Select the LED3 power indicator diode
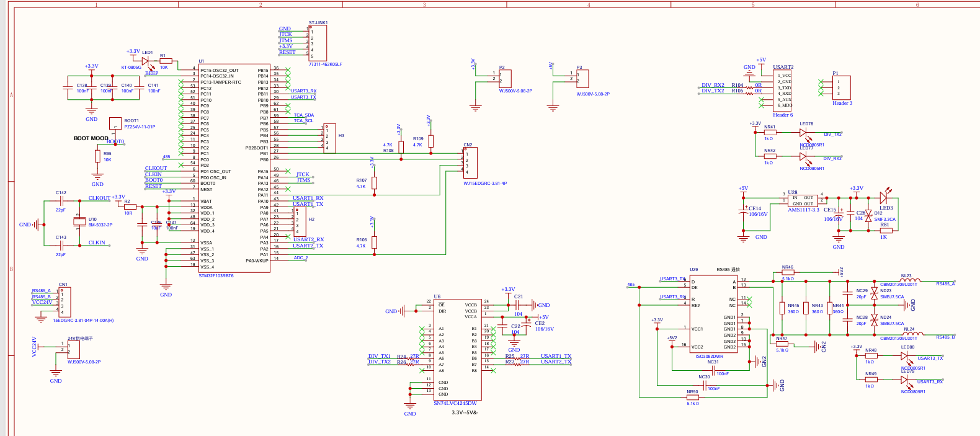This screenshot has width=980, height=436. point(884,198)
